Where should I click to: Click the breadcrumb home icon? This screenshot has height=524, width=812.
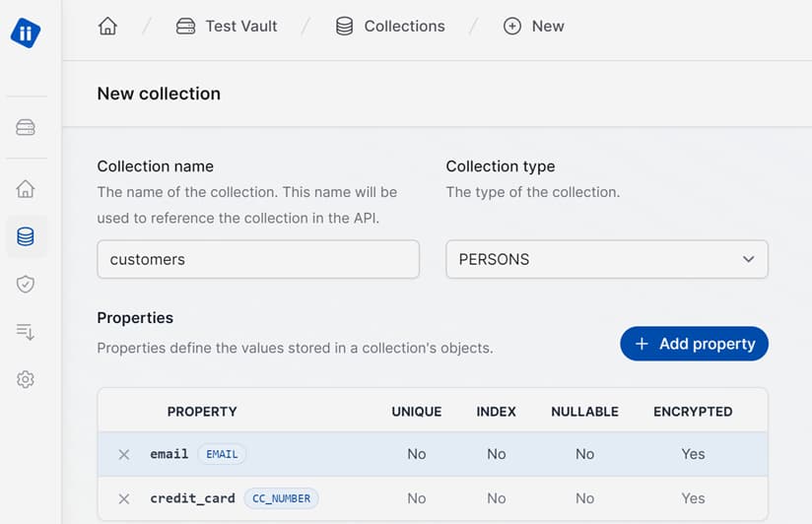[107, 27]
